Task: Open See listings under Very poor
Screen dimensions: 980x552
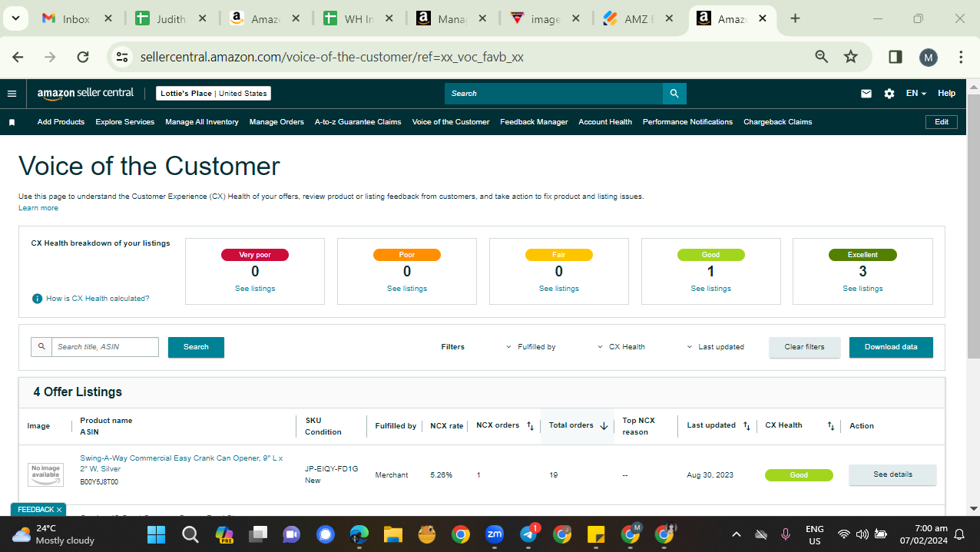Action: click(255, 289)
